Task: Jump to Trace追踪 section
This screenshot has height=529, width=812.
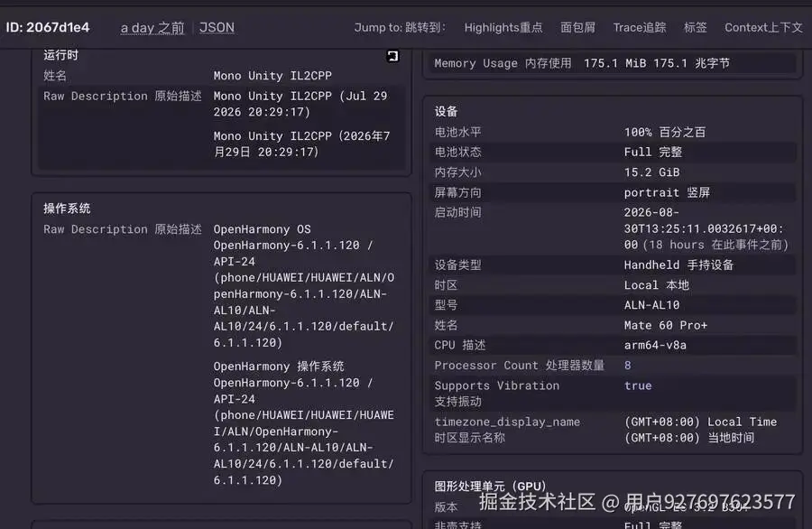Action: tap(640, 27)
